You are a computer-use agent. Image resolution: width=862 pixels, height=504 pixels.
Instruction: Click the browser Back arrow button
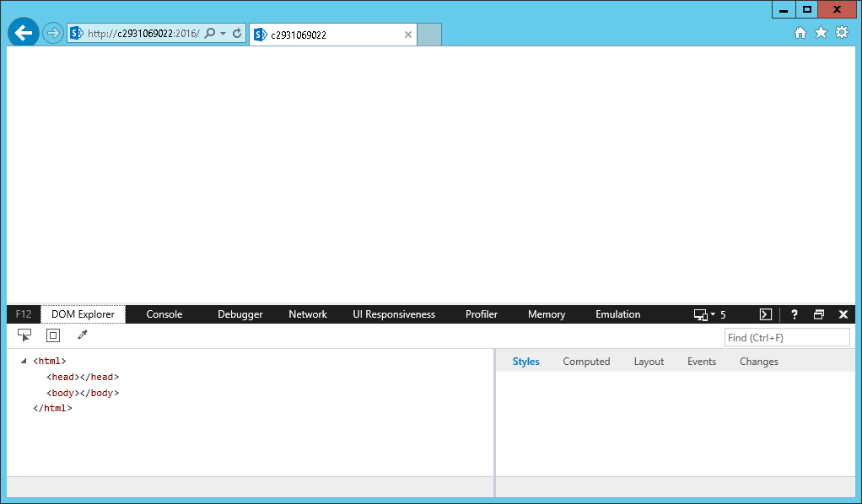(23, 33)
